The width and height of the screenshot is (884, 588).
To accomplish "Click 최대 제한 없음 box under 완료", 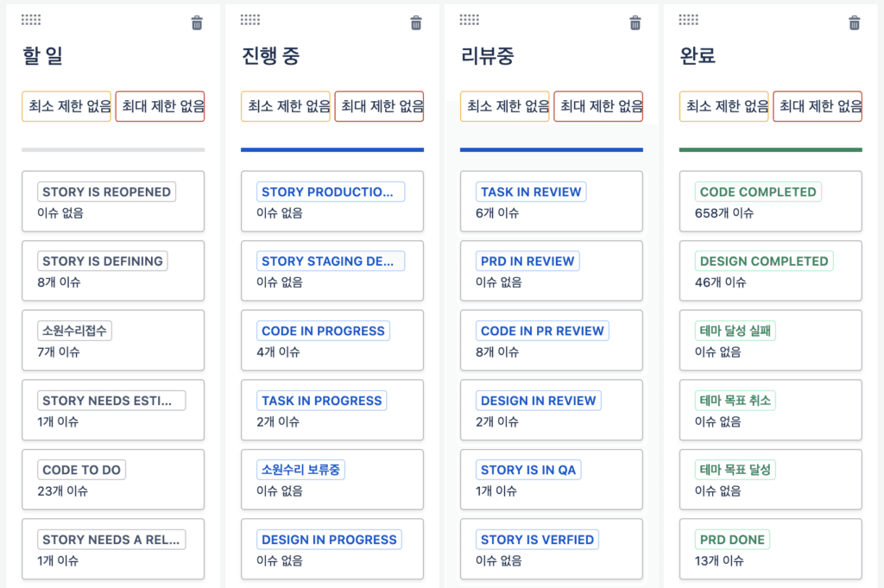I will click(818, 106).
